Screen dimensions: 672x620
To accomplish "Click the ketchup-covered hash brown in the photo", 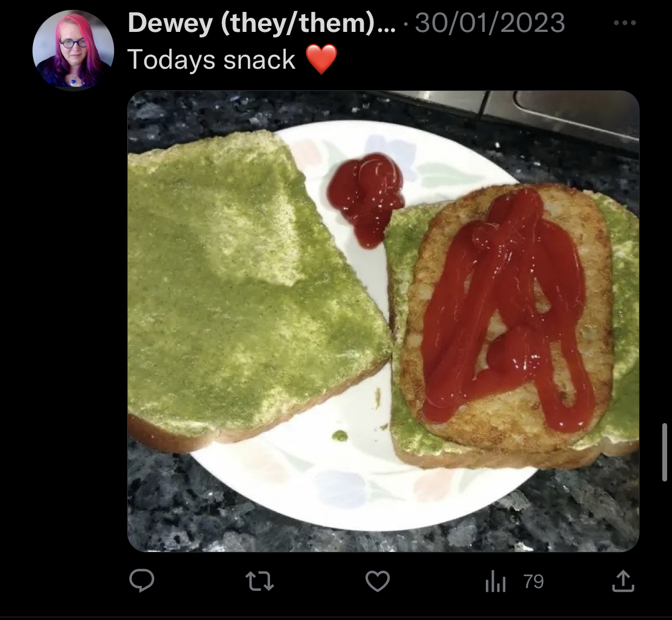I will 509,316.
